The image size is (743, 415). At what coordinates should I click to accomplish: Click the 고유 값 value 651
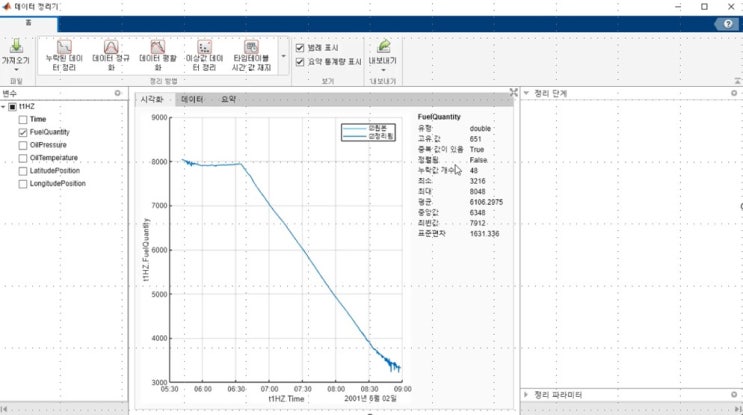[475, 139]
